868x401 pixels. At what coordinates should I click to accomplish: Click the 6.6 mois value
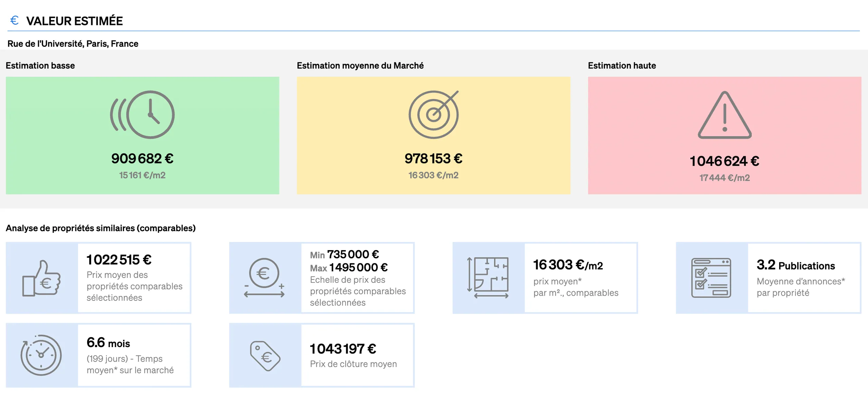[108, 343]
